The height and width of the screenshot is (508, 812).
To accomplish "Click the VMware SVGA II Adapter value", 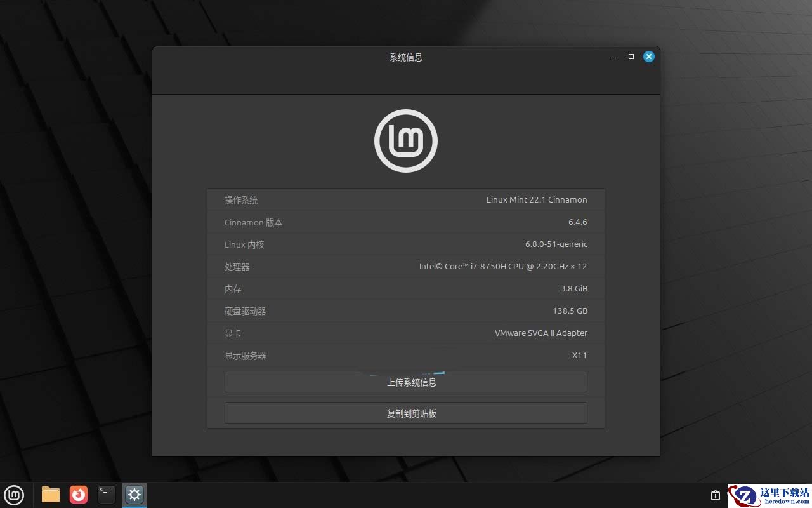I will (541, 333).
